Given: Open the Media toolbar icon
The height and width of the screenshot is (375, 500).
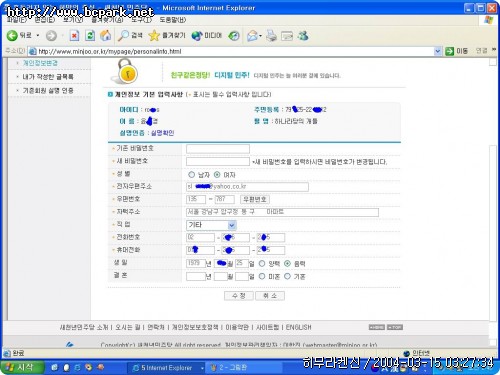Looking at the screenshot, I should click(x=197, y=36).
